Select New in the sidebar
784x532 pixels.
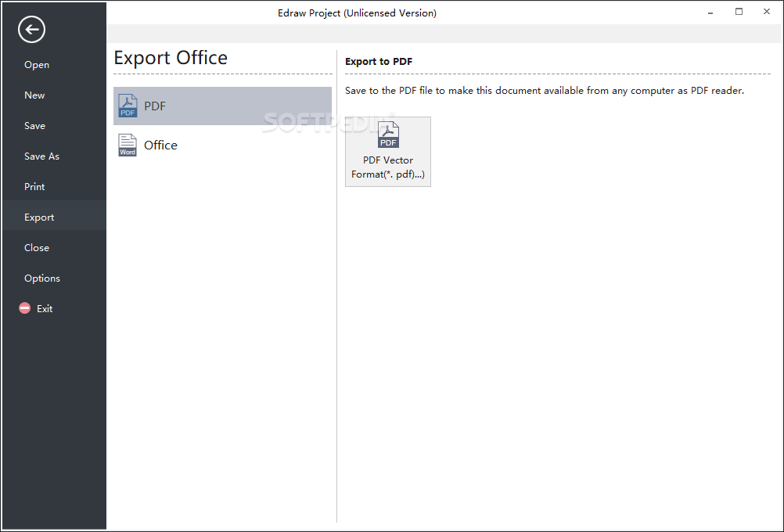(34, 95)
